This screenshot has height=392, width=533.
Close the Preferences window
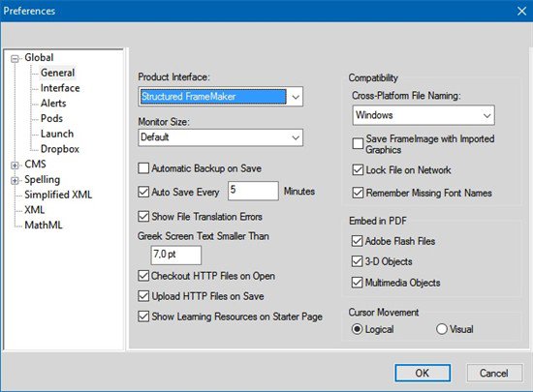pyautogui.click(x=521, y=12)
